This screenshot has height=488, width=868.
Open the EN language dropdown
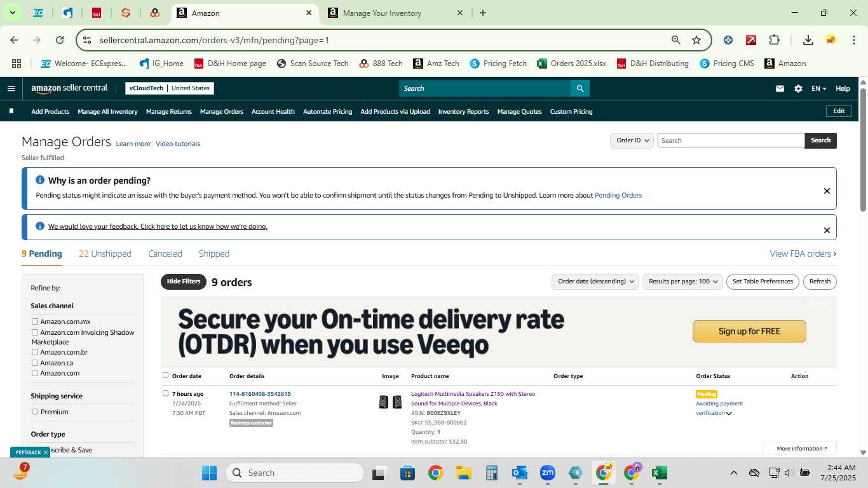point(819,88)
